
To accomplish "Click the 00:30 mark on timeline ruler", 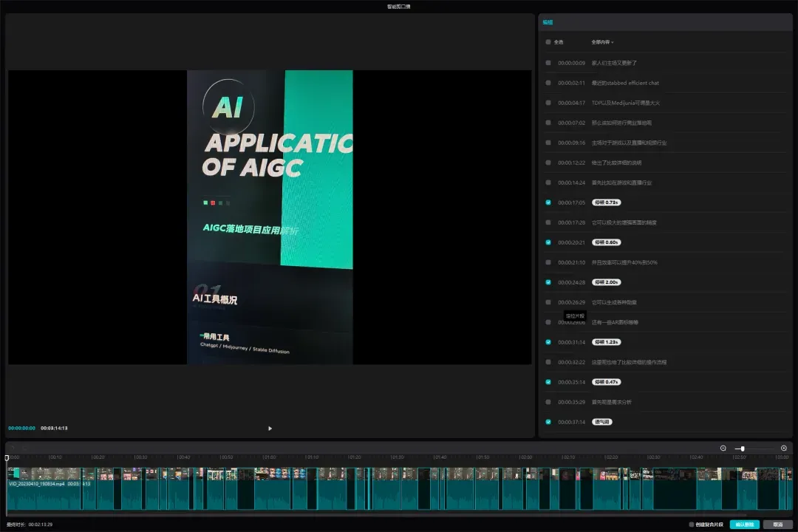I will coord(141,457).
